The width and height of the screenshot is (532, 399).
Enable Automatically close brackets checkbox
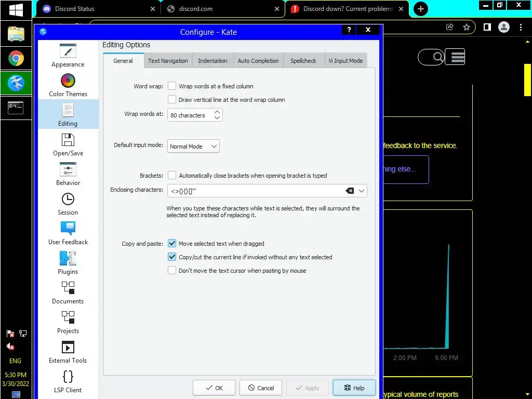click(x=172, y=175)
